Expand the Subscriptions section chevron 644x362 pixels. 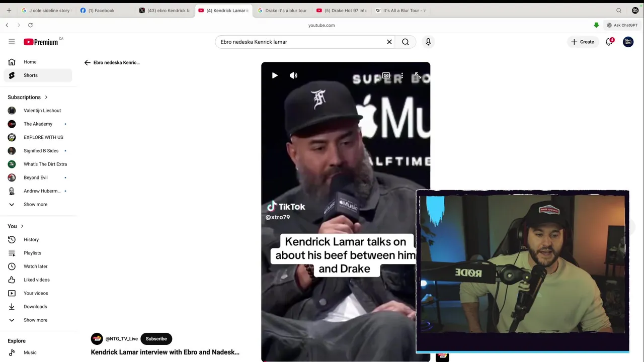[x=46, y=97]
